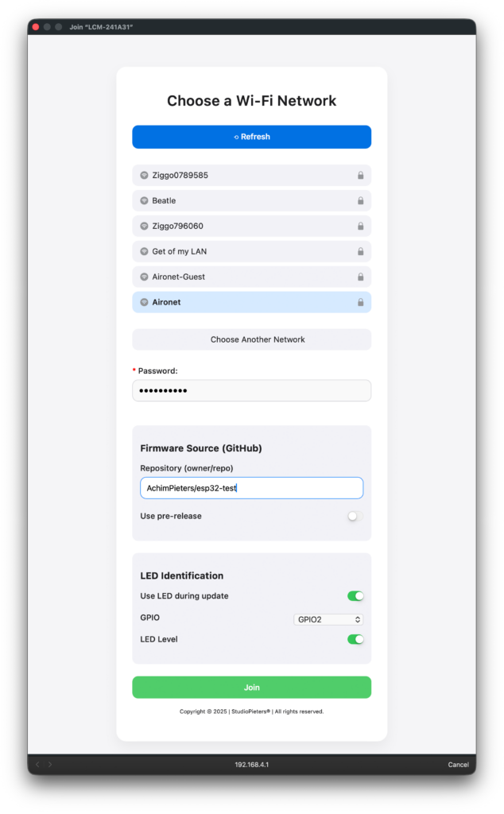Click the browser back arrow icon

[37, 765]
